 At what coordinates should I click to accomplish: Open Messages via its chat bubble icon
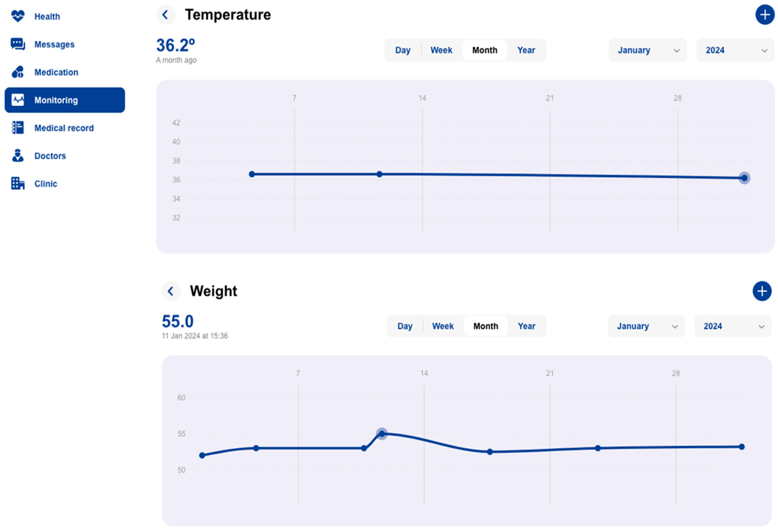pos(18,44)
